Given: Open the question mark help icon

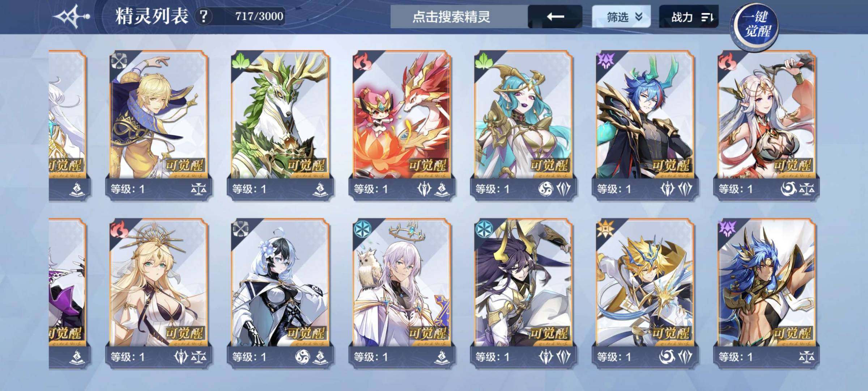Looking at the screenshot, I should 204,16.
